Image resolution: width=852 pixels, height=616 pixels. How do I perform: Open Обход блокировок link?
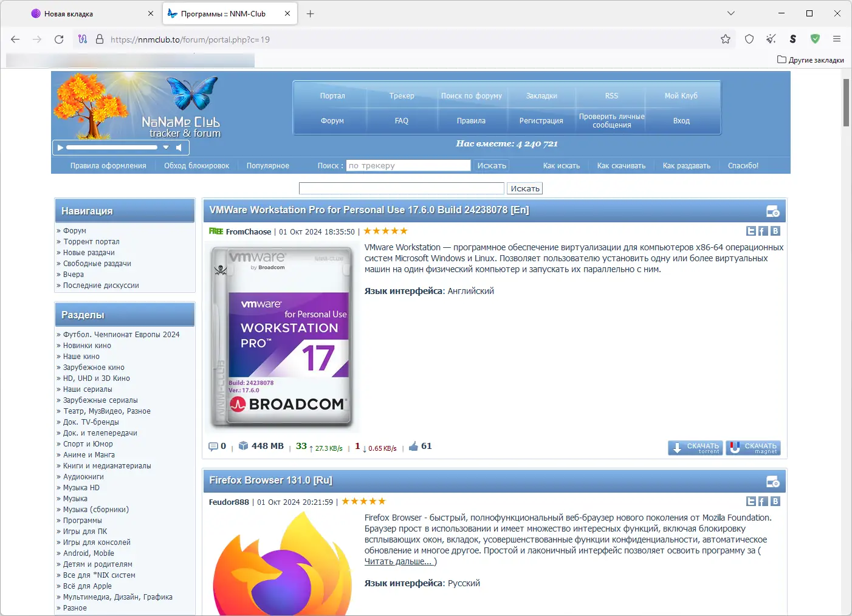(197, 166)
